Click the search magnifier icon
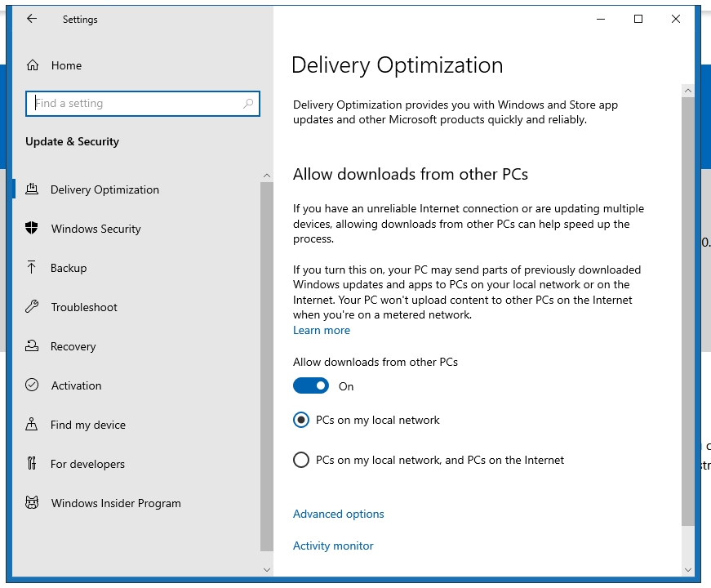This screenshot has width=711, height=588. click(x=248, y=104)
